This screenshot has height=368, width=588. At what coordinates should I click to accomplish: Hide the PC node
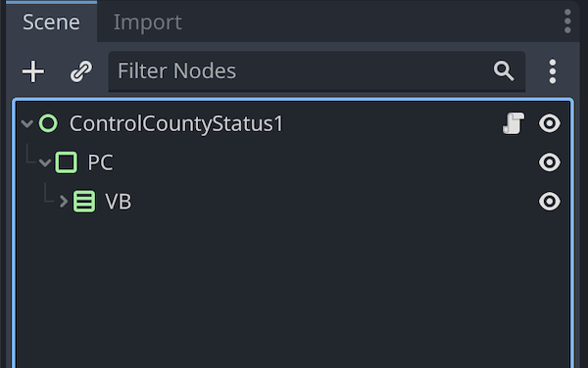tap(550, 162)
